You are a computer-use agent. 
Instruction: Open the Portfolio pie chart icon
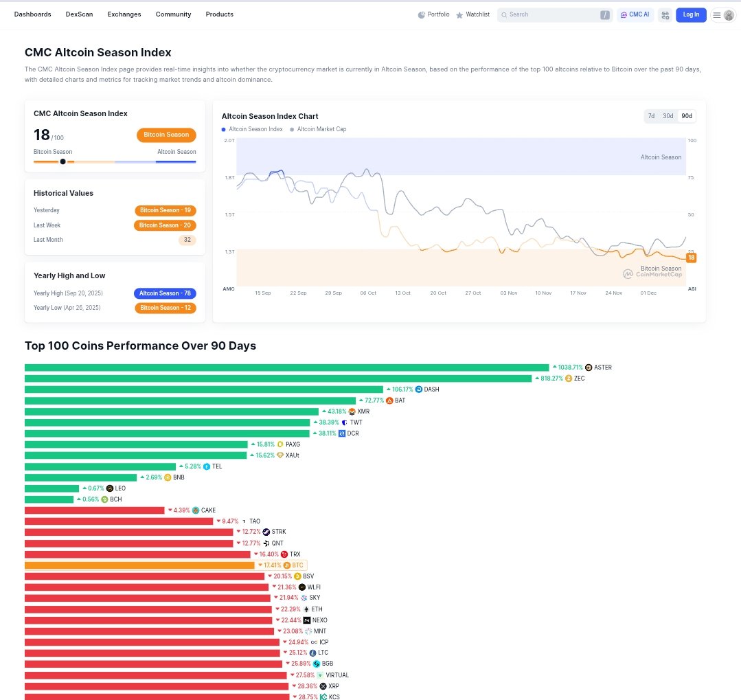(422, 14)
